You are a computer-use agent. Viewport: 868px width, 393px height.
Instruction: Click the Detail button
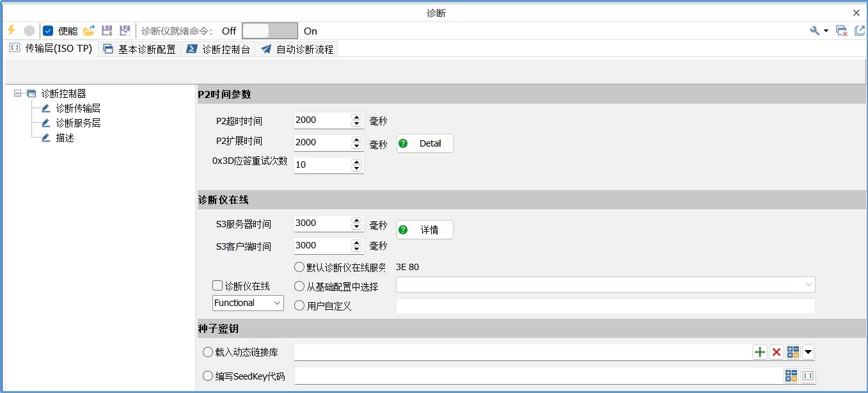tap(425, 143)
